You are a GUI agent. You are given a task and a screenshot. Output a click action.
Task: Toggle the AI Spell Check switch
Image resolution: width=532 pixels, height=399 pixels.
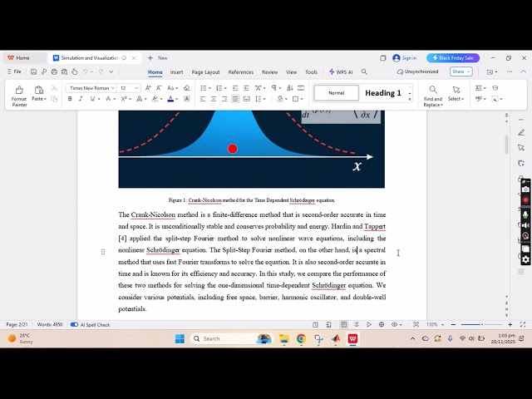coord(74,325)
